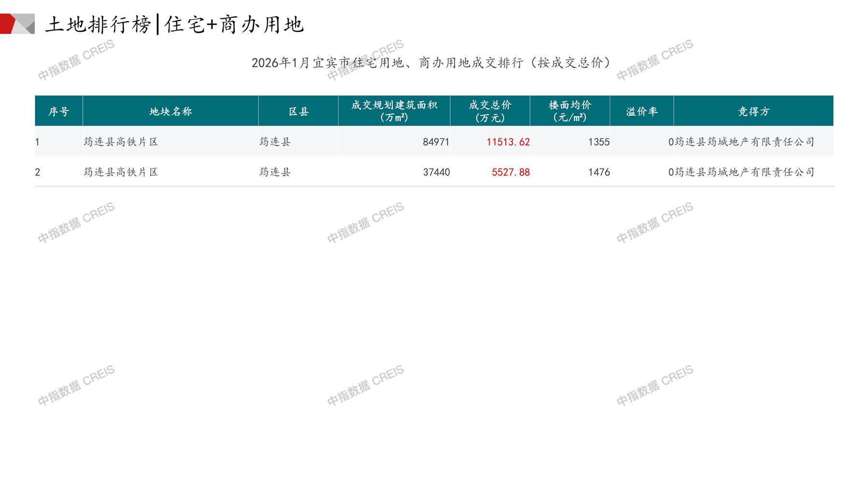The width and height of the screenshot is (868, 488).
Task: Select the 楼面均价 column header
Action: point(569,111)
